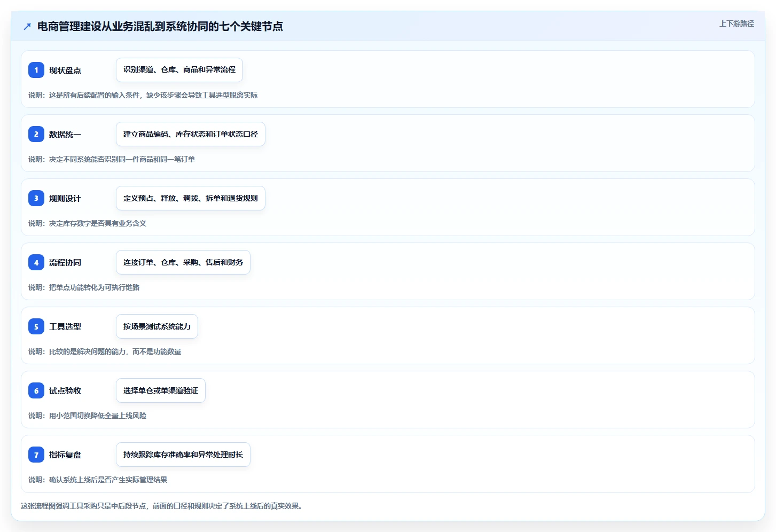This screenshot has width=776, height=532.
Task: Click the 识别渠道、仓库、商品和异常流程 box
Action: [179, 70]
